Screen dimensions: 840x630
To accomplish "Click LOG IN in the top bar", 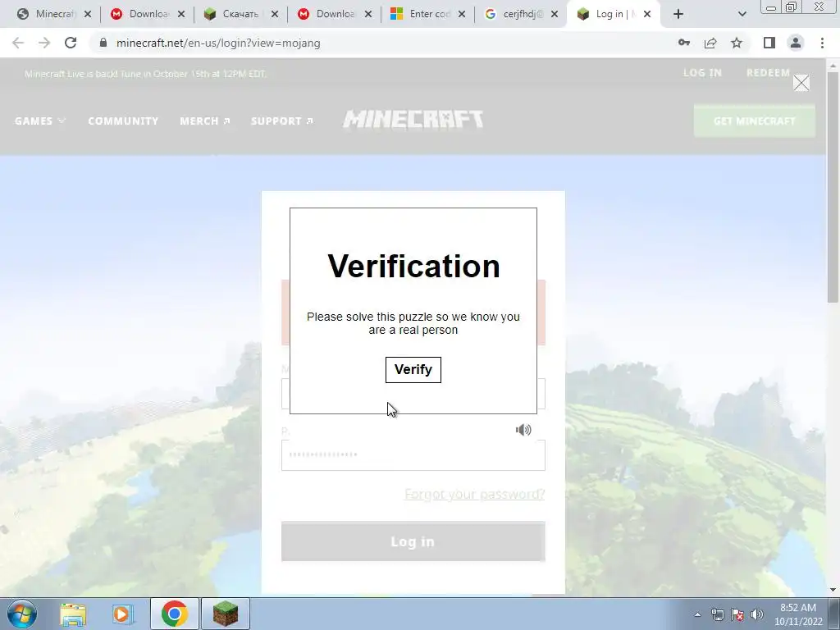I will pyautogui.click(x=702, y=73).
